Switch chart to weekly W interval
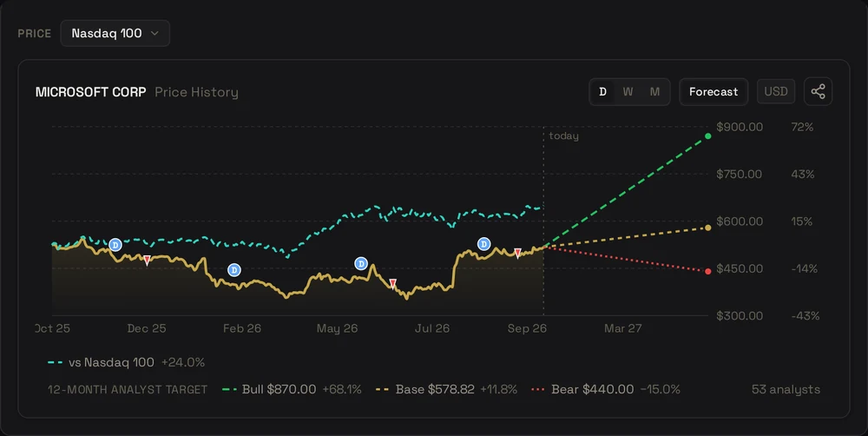Viewport: 868px width, 436px height. pyautogui.click(x=628, y=92)
